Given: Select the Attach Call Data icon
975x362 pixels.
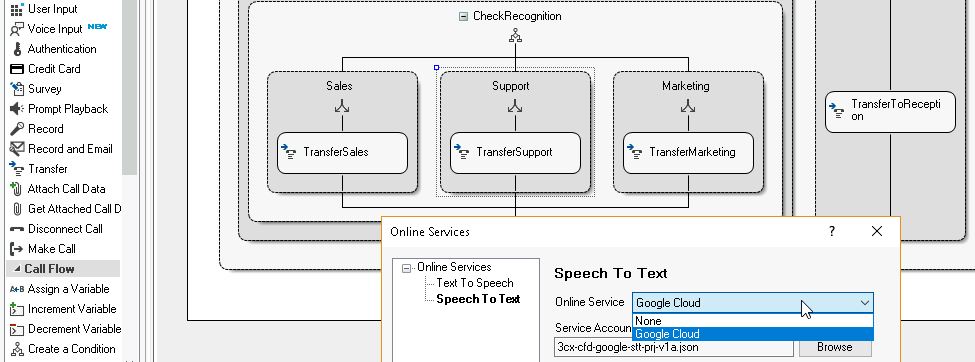Looking at the screenshot, I should (17, 188).
